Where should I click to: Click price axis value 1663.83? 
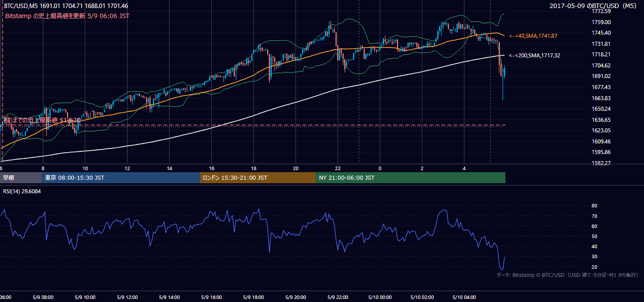point(601,98)
